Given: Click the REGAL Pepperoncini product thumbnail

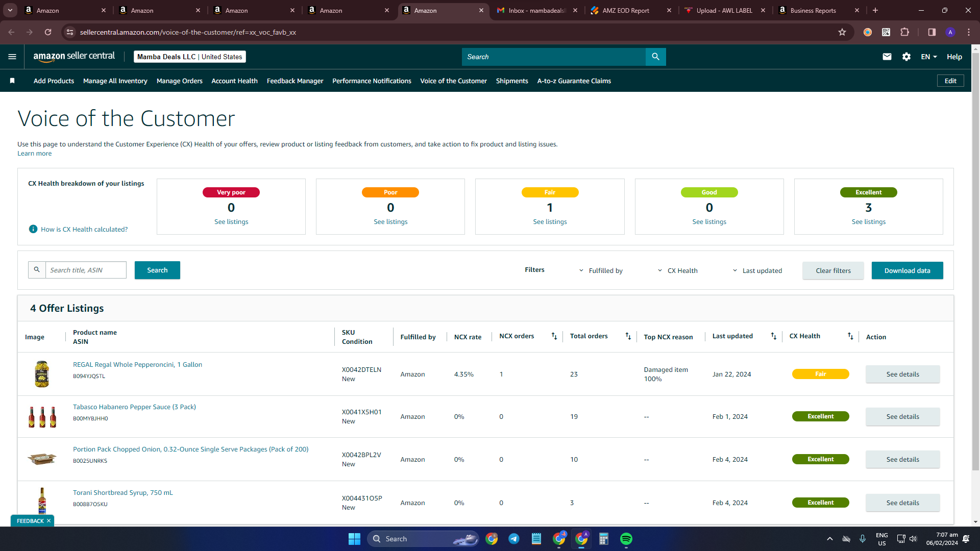Looking at the screenshot, I should [x=42, y=374].
